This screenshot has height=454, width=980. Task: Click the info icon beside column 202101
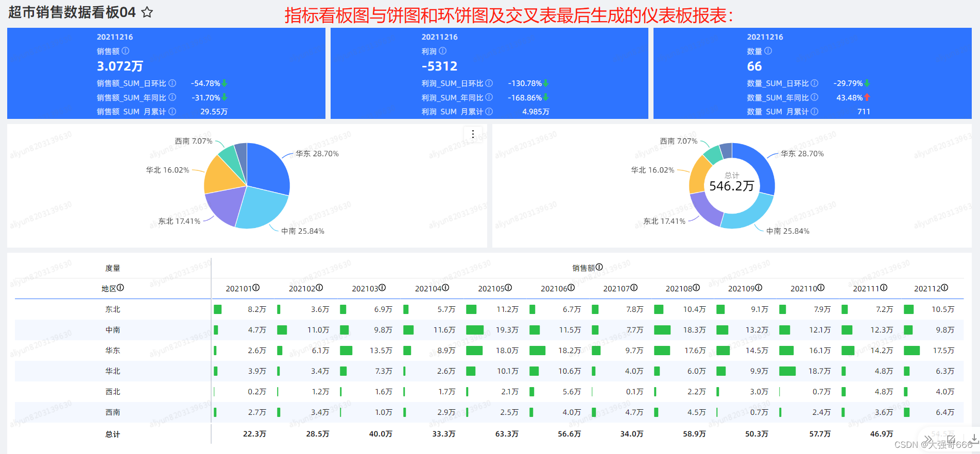pyautogui.click(x=256, y=288)
